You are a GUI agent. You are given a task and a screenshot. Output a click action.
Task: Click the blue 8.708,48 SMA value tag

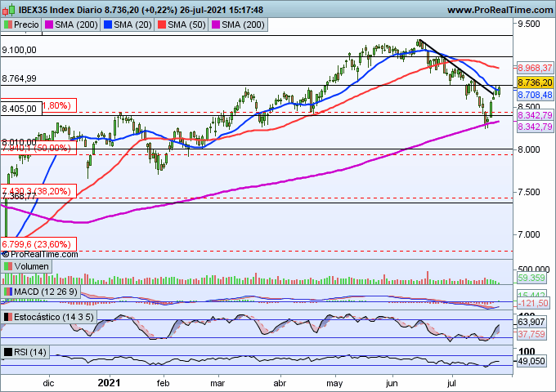click(535, 95)
